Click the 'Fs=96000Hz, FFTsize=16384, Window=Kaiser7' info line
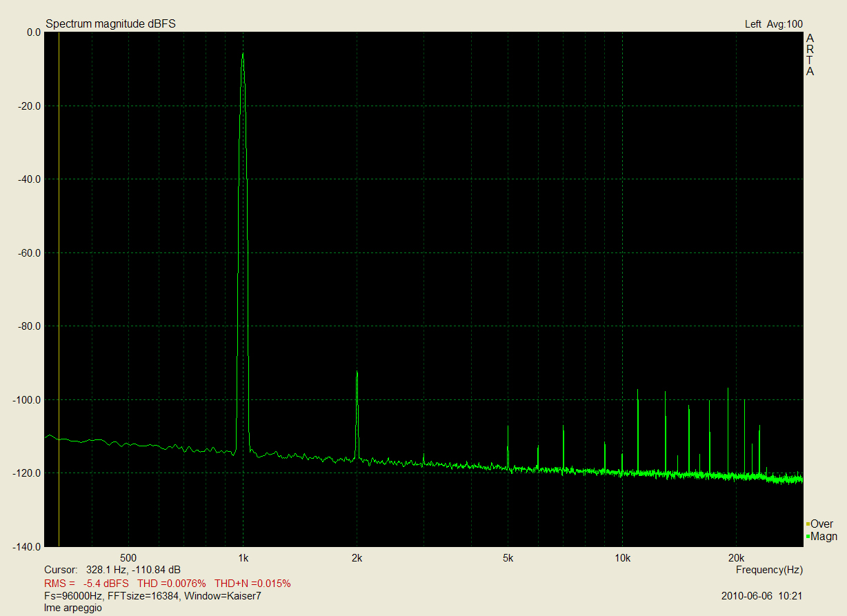Screen dimensions: 847x616 (x=152, y=596)
